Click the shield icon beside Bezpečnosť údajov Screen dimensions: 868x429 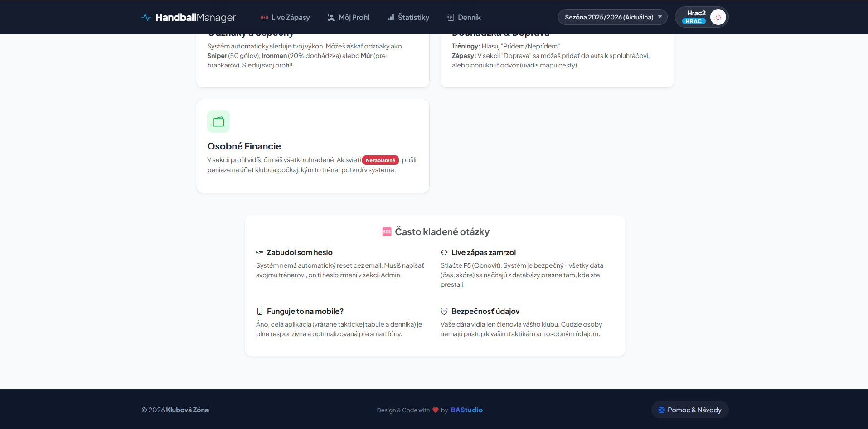[444, 311]
